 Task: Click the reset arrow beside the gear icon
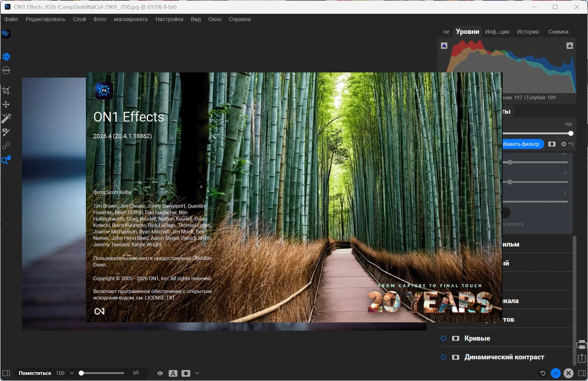click(571, 144)
